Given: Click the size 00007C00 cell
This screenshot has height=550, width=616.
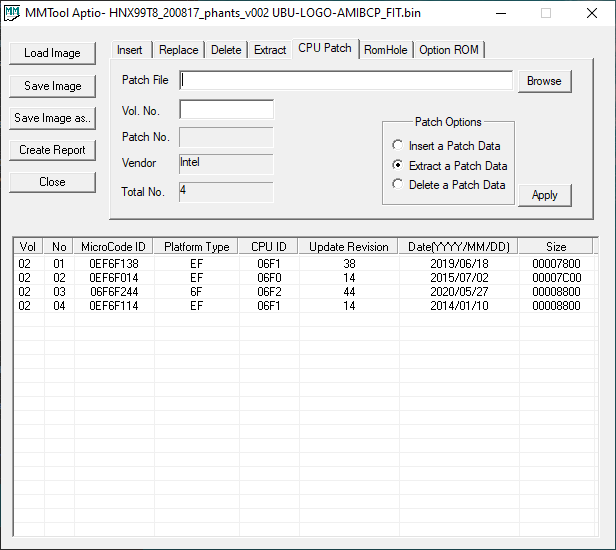Looking at the screenshot, I should pyautogui.click(x=556, y=278).
